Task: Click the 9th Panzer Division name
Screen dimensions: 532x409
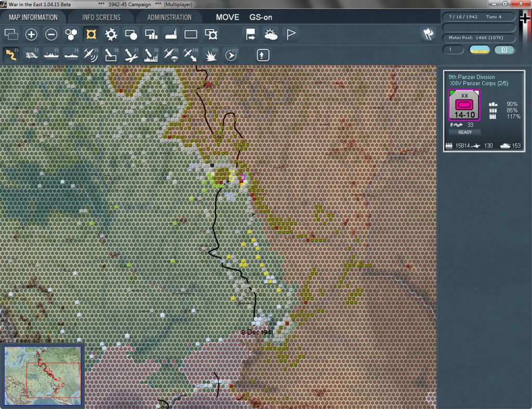Action: click(x=471, y=77)
